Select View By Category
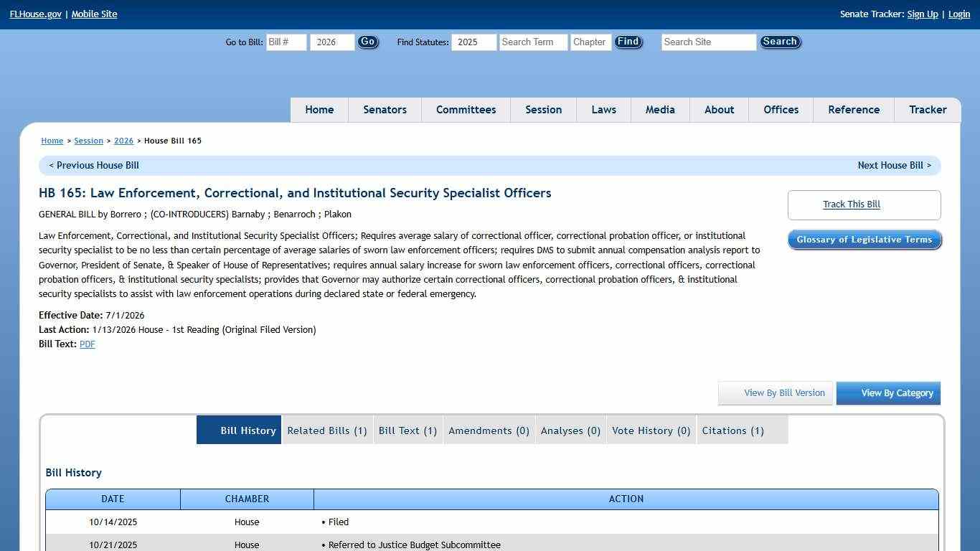This screenshot has height=551, width=980. (888, 393)
